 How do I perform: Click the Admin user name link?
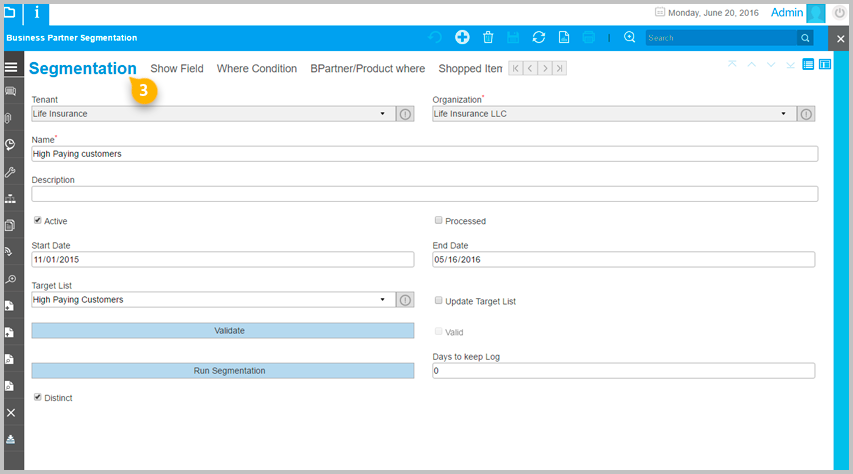click(x=787, y=13)
